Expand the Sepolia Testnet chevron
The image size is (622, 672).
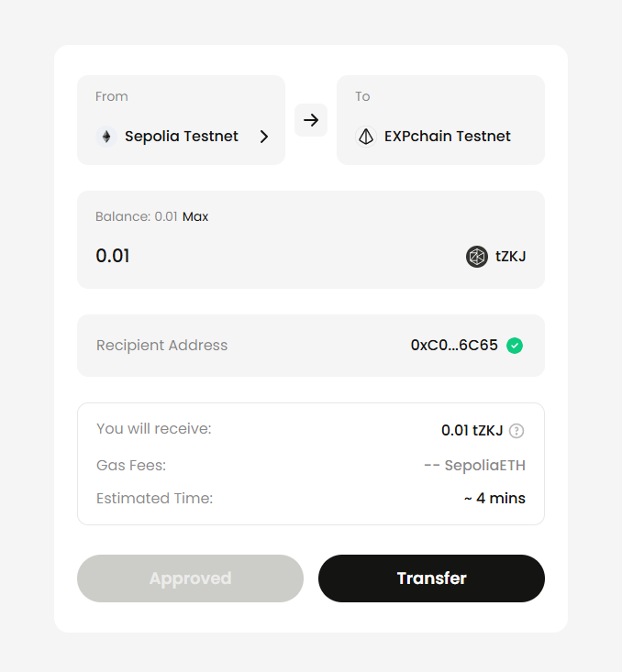click(264, 137)
